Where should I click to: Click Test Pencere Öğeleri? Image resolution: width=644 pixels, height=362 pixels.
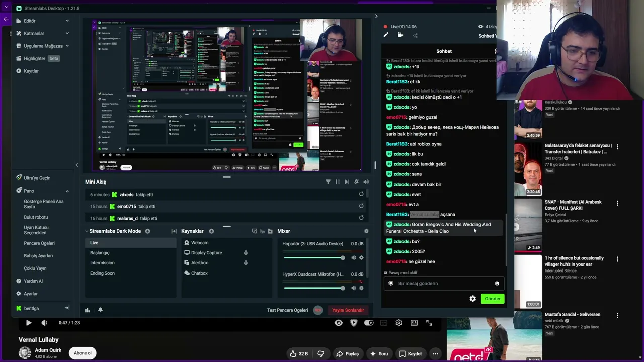tap(287, 310)
